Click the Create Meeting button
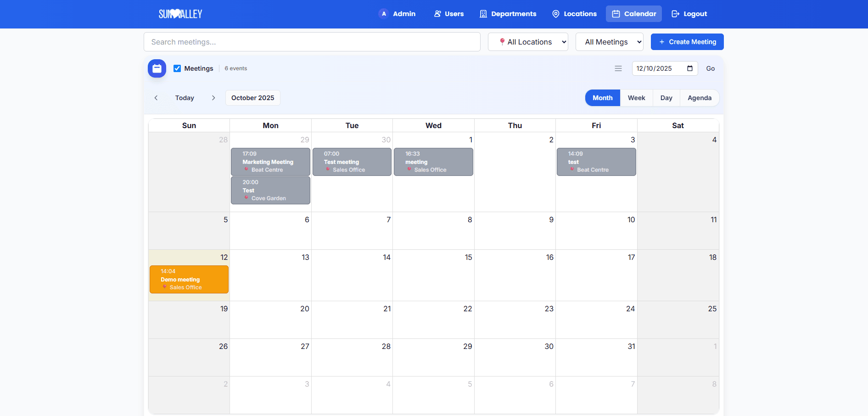 (687, 42)
